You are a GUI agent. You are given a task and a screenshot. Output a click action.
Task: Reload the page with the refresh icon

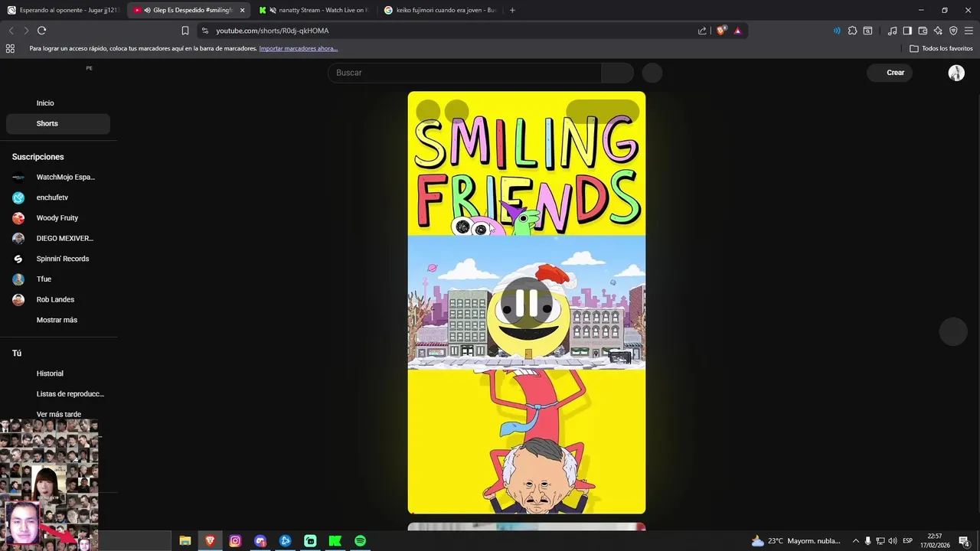[42, 31]
